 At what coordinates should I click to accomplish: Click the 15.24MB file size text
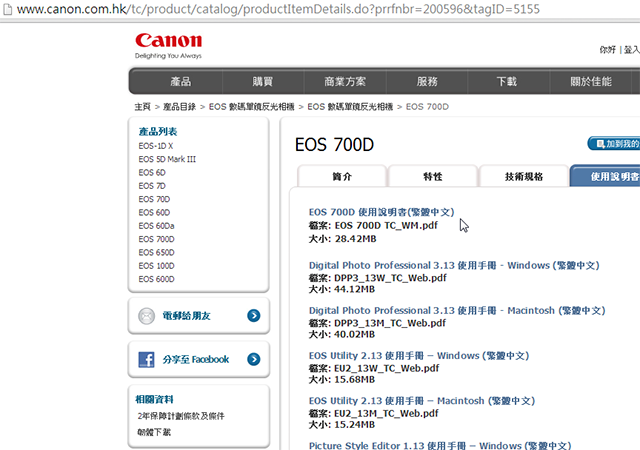click(x=354, y=425)
